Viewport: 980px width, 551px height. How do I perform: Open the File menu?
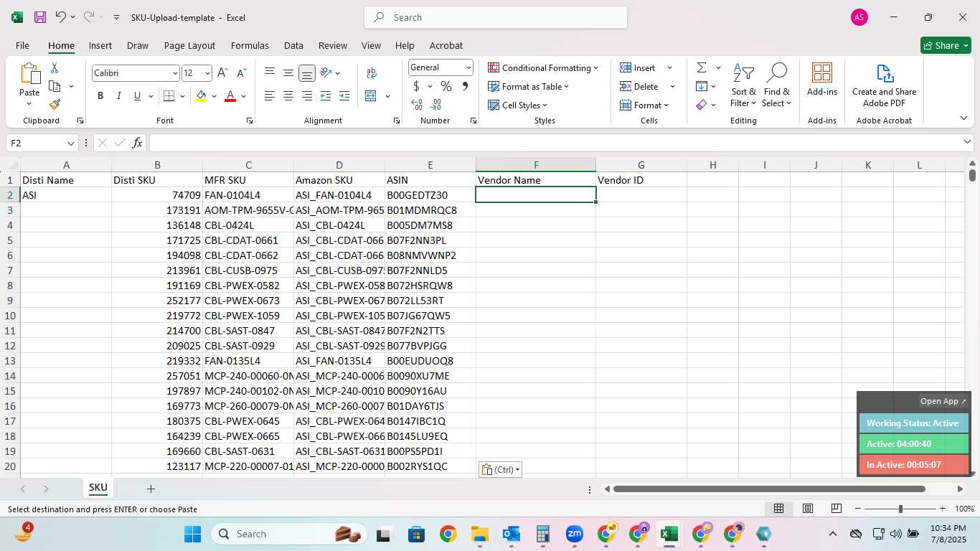(x=22, y=45)
